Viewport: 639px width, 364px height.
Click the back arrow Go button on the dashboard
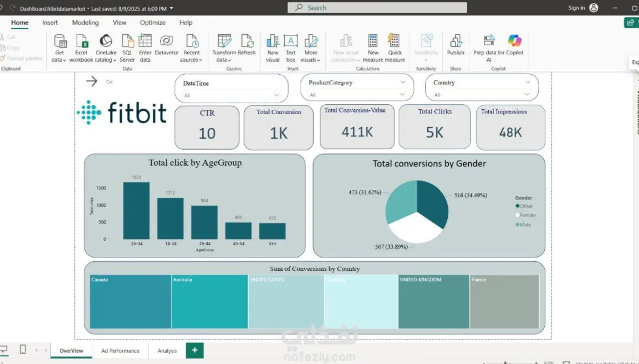pyautogui.click(x=91, y=81)
